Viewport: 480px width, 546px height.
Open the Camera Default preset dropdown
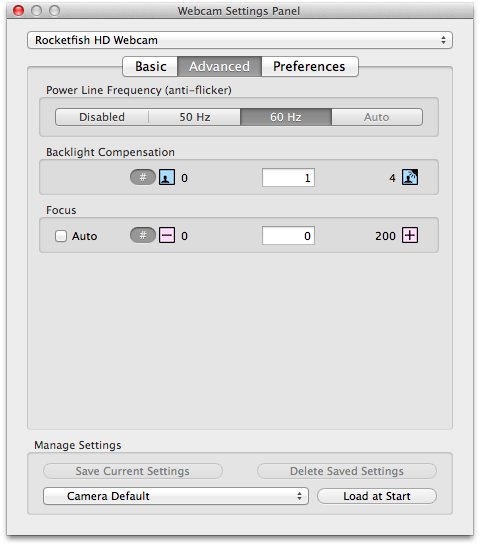coord(176,496)
